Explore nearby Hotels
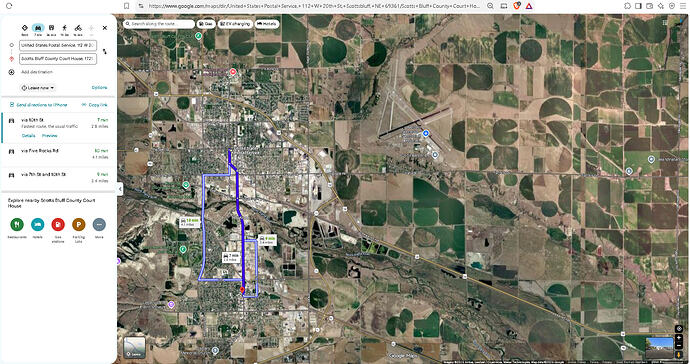The height and width of the screenshot is (364, 690). [x=37, y=224]
